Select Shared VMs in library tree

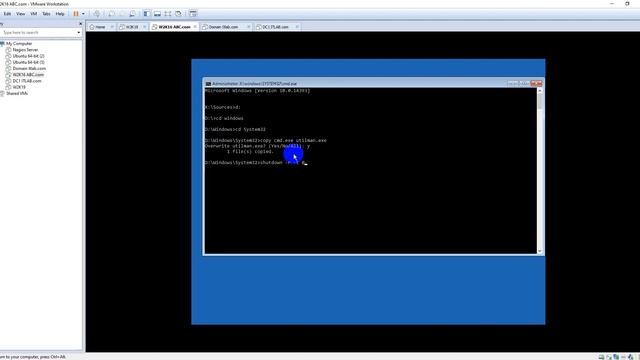tap(17, 93)
